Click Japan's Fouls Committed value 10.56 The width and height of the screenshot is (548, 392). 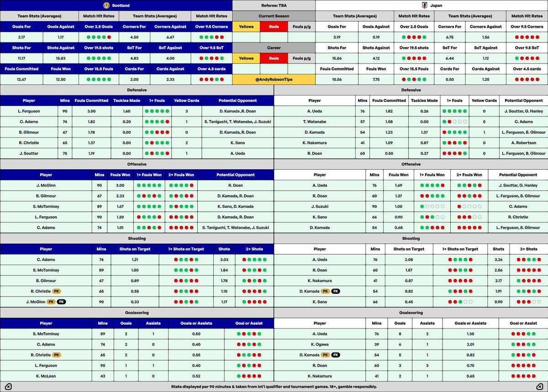(x=337, y=79)
